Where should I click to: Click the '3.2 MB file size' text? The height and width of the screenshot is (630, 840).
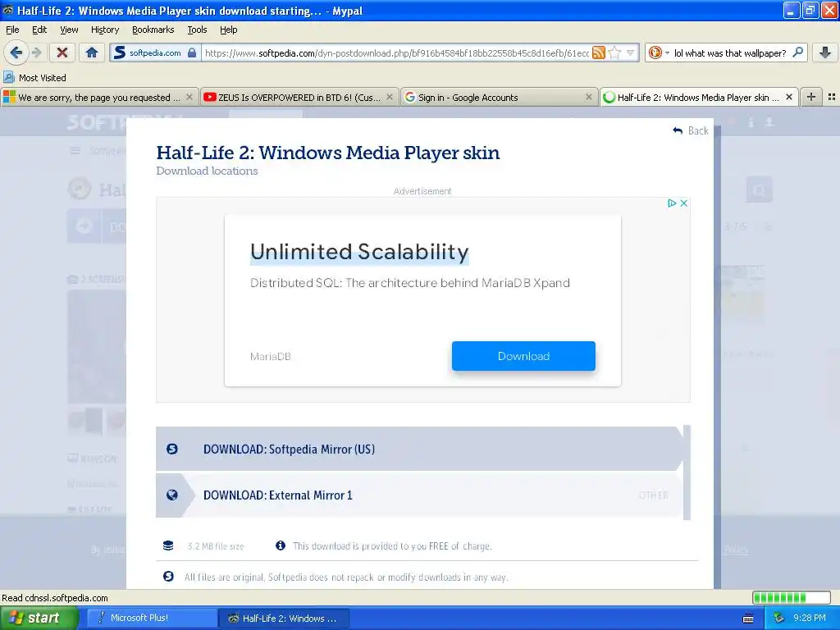coord(216,546)
